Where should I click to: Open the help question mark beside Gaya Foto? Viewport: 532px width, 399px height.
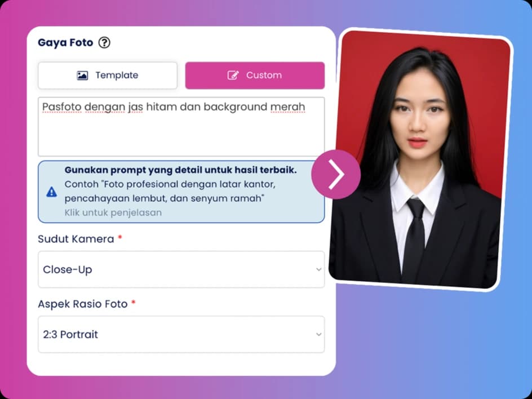pyautogui.click(x=104, y=43)
